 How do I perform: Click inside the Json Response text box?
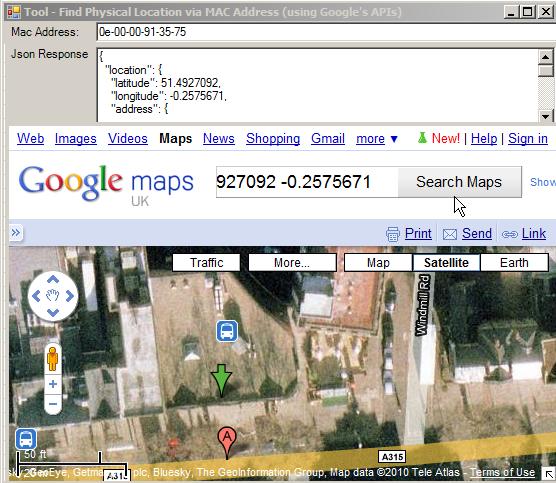[317, 85]
